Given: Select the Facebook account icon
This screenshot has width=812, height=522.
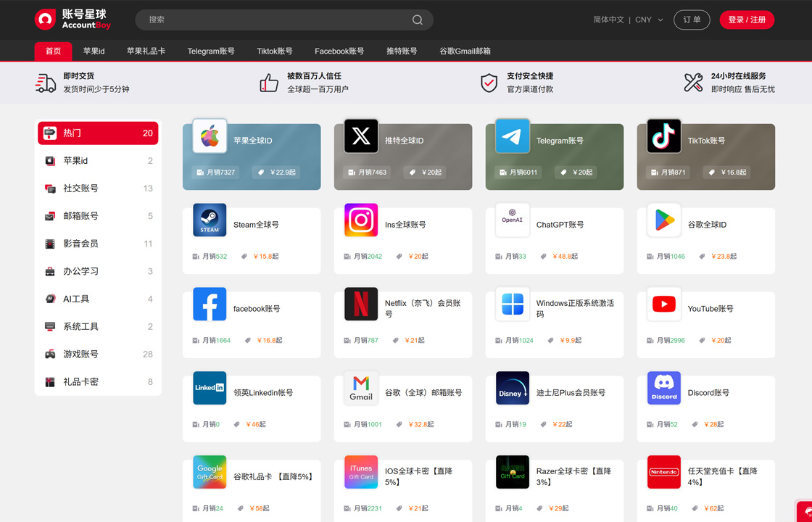Looking at the screenshot, I should [x=210, y=304].
